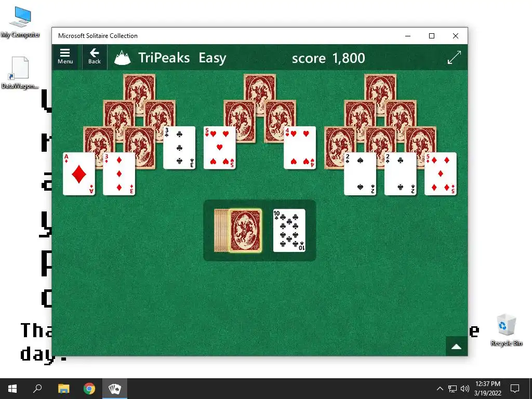Minimize the Solitaire Collection window
Image resolution: width=532 pixels, height=399 pixels.
coord(408,36)
